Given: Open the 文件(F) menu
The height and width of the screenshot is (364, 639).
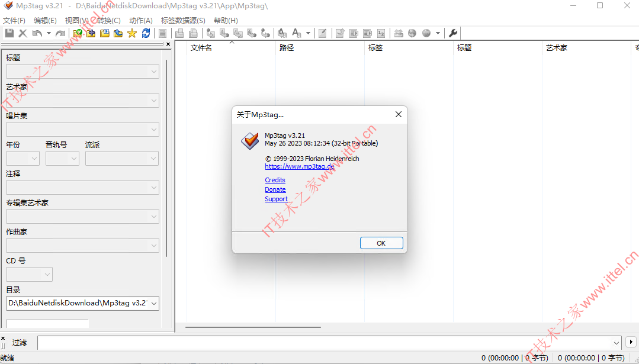Looking at the screenshot, I should [x=14, y=20].
